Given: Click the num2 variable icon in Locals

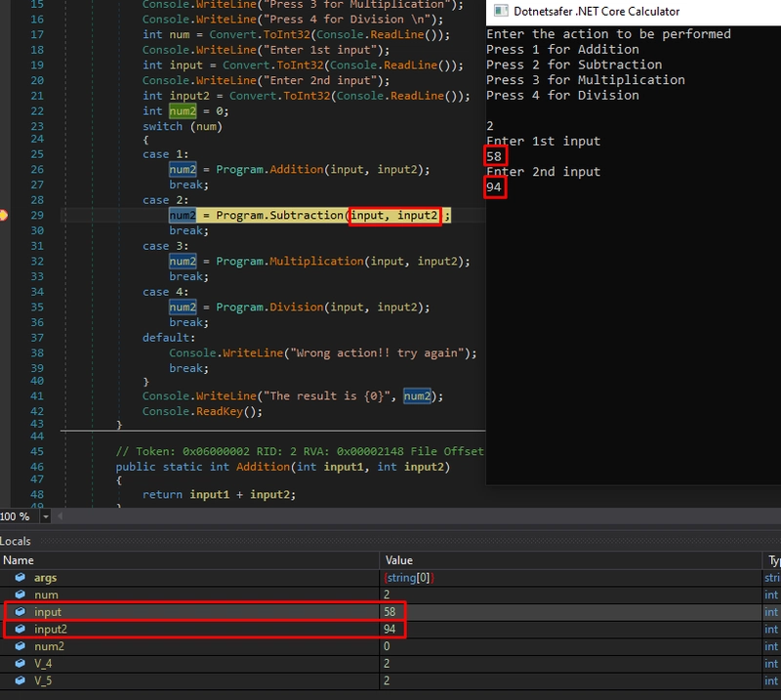Looking at the screenshot, I should pos(21,646).
